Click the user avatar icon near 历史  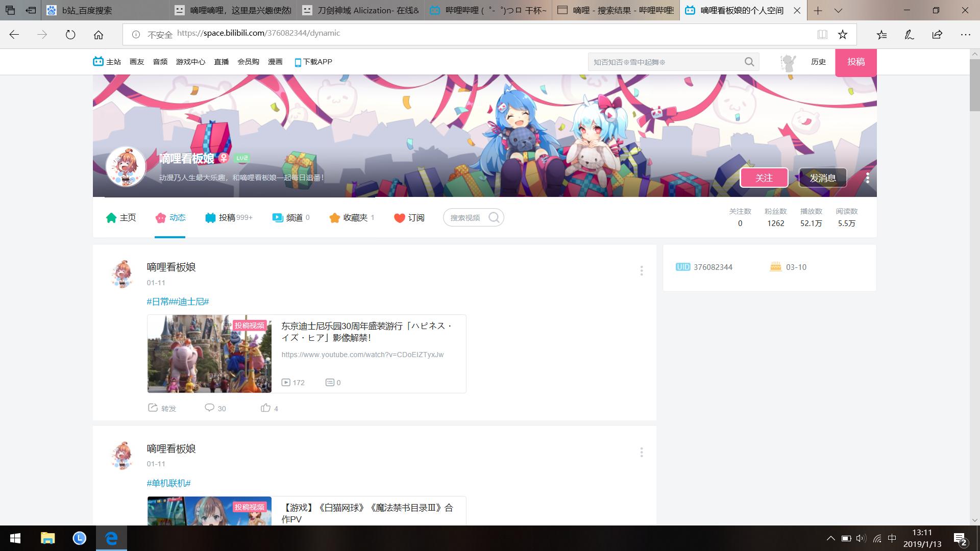coord(789,62)
